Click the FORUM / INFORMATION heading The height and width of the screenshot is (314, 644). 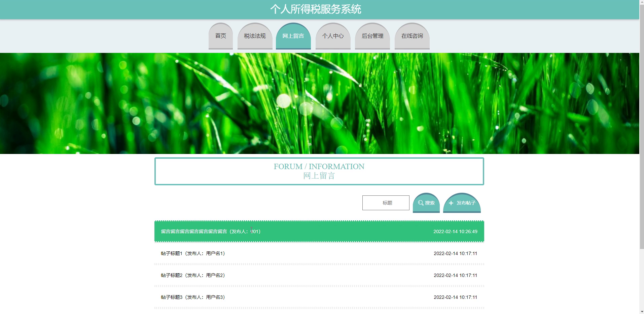click(319, 166)
